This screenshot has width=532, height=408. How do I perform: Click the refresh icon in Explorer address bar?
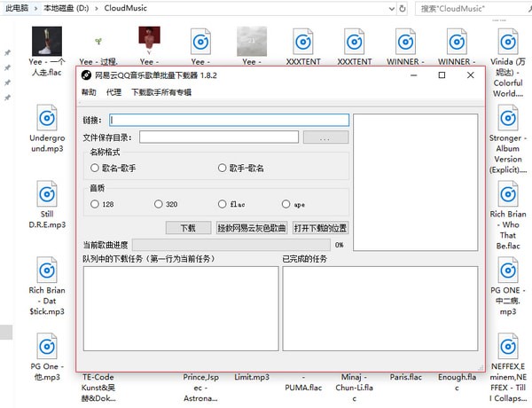click(403, 9)
